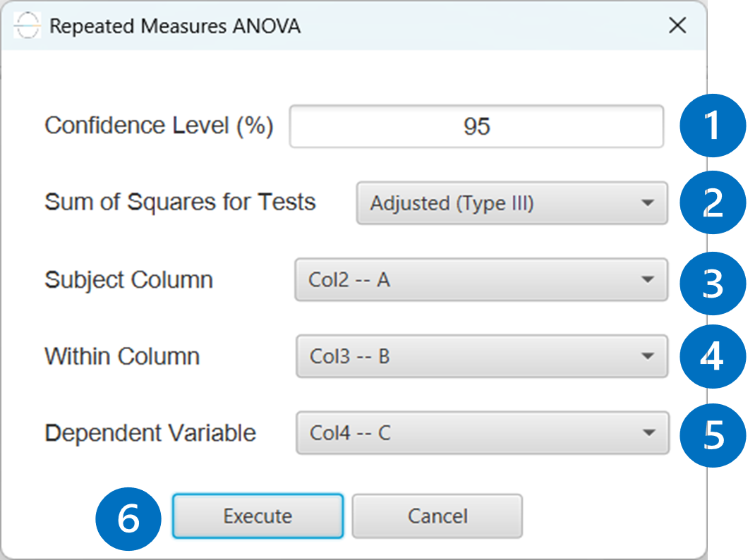Click the Dependent Variable label text

(x=150, y=432)
